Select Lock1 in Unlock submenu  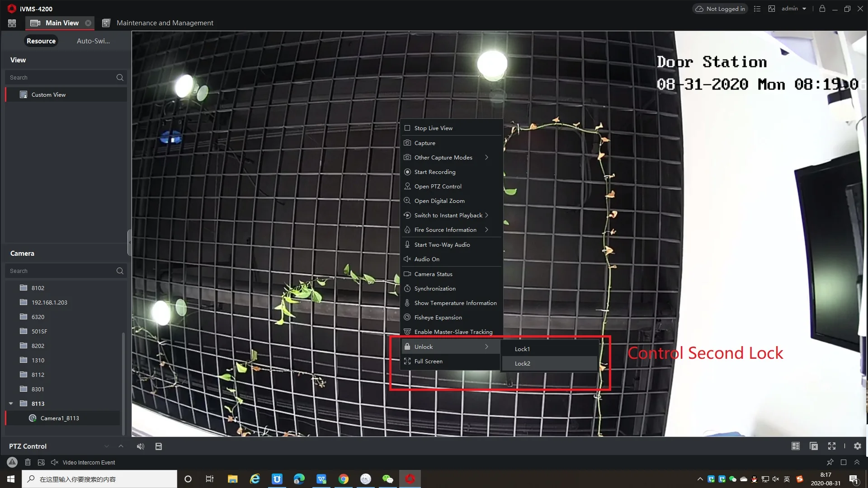pos(550,349)
